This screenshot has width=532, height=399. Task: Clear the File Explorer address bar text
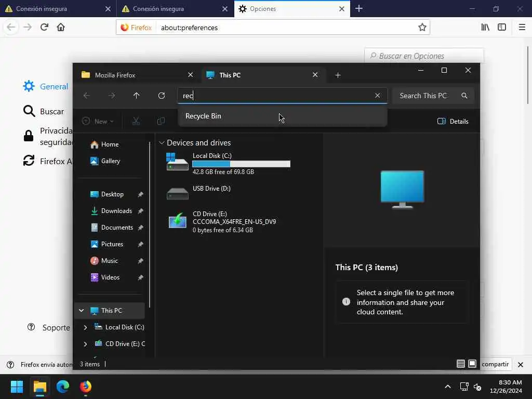377,96
